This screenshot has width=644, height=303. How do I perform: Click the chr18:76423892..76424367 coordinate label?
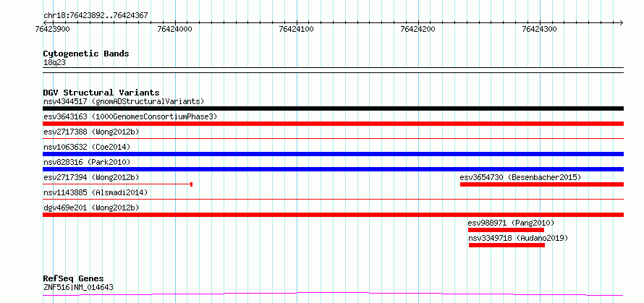(96, 16)
